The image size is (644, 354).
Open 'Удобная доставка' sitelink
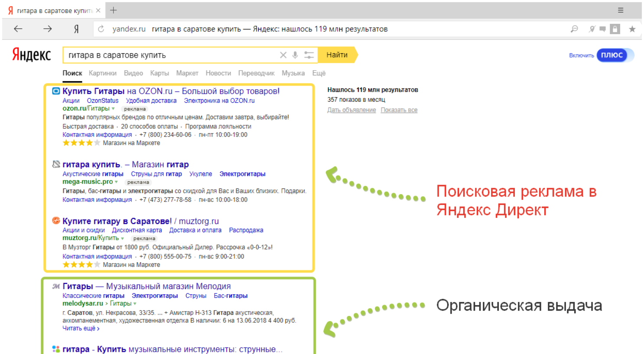[x=151, y=101]
